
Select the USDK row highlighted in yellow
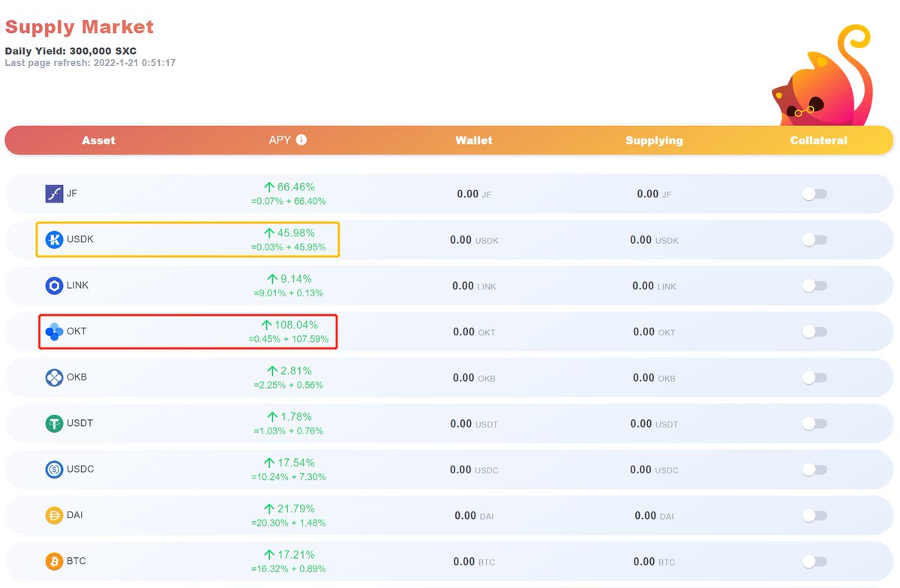[x=187, y=239]
